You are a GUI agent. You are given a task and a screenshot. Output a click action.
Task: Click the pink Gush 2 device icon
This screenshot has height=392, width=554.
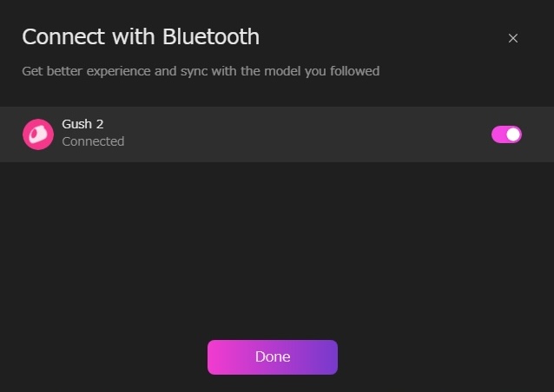tap(38, 134)
